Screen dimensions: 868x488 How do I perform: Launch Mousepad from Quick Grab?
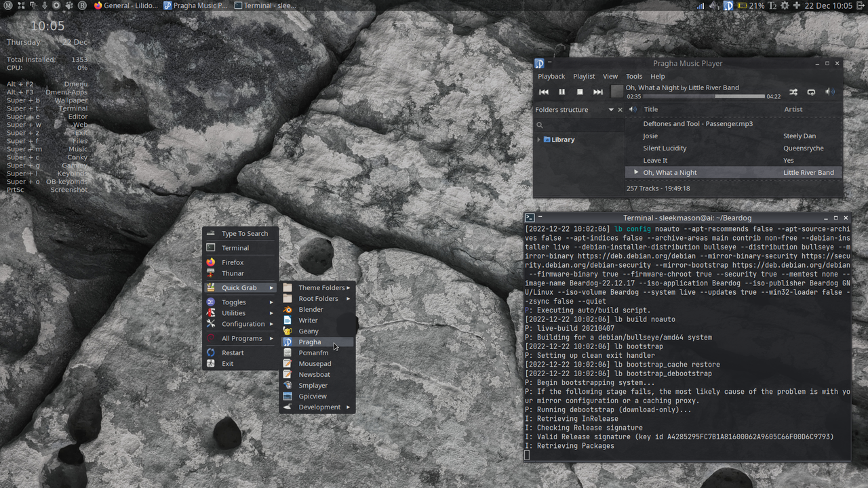(x=317, y=364)
